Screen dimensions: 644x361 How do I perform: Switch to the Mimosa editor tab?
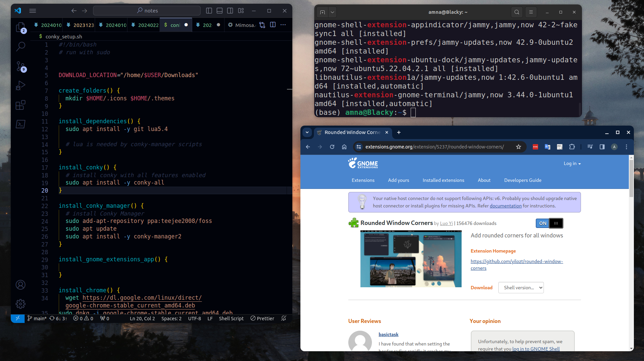241,25
